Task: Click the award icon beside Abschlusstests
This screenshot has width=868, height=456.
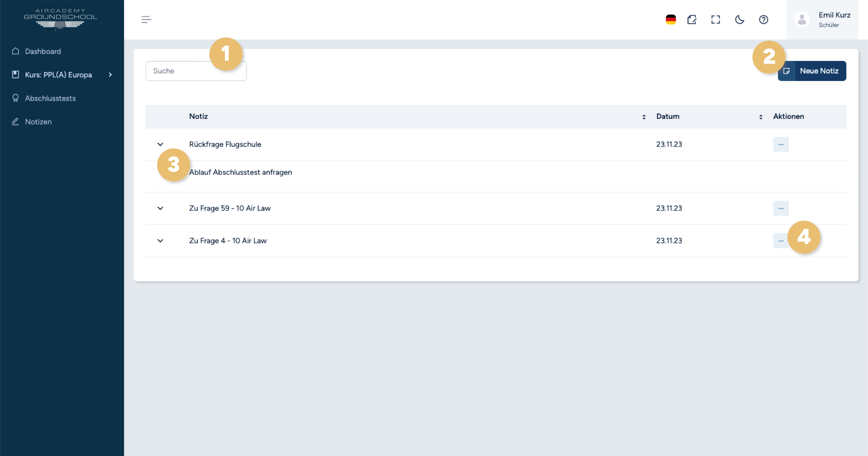Action: [16, 98]
